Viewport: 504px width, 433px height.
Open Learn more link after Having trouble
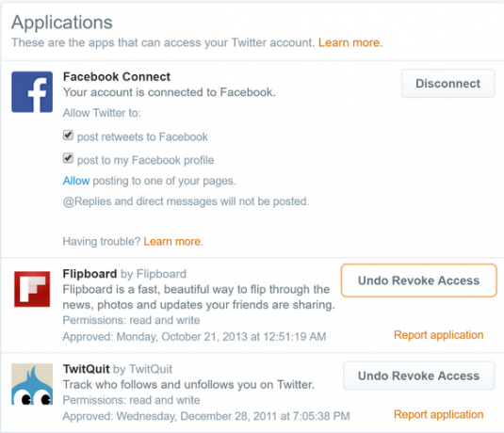tap(172, 241)
